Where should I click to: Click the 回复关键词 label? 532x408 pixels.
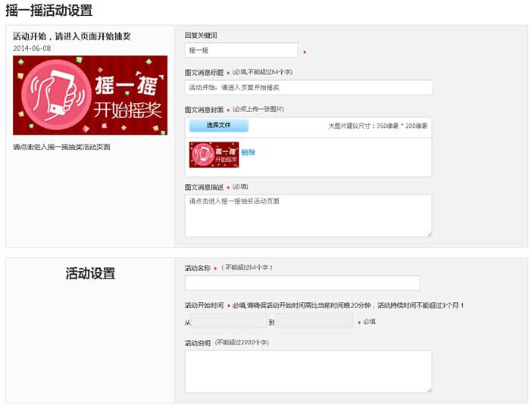coord(201,36)
